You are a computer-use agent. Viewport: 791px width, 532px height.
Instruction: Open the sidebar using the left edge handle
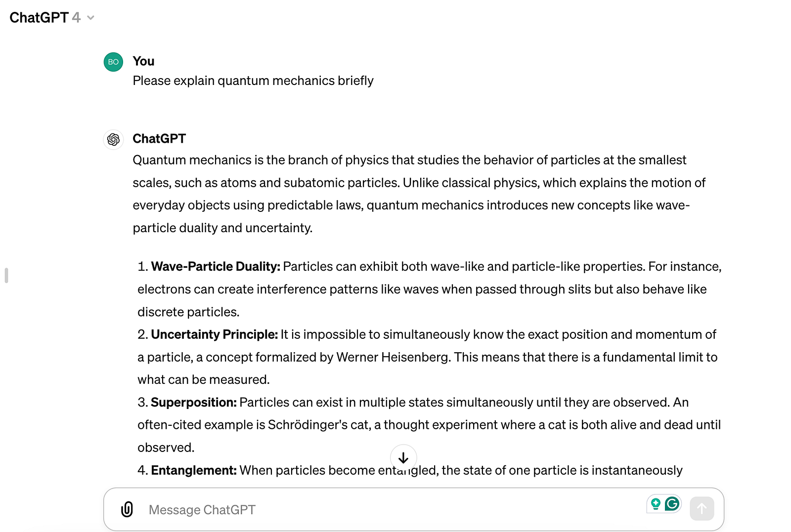point(6,275)
